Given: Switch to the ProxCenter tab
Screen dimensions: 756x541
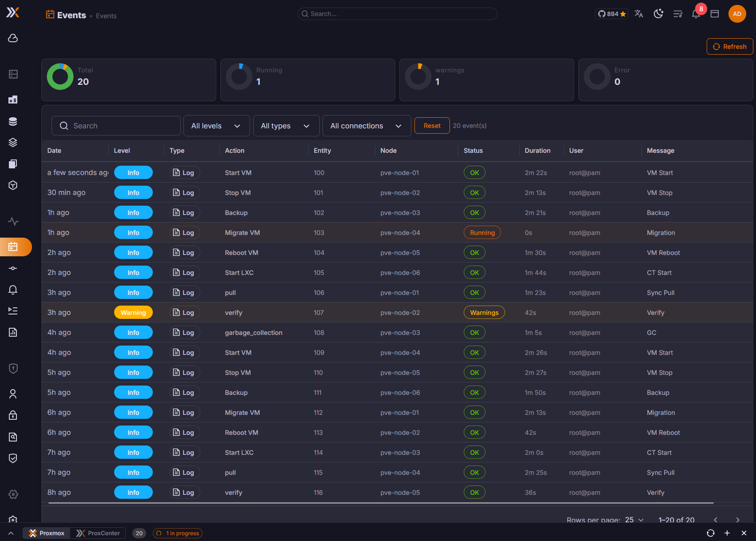Looking at the screenshot, I should (x=98, y=533).
